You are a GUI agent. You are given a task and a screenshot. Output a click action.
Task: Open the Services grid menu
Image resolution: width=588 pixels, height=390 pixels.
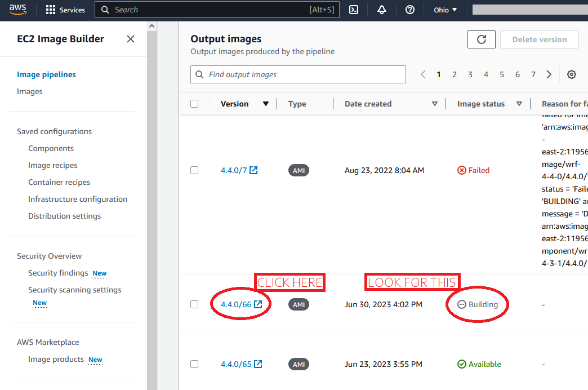click(x=50, y=10)
